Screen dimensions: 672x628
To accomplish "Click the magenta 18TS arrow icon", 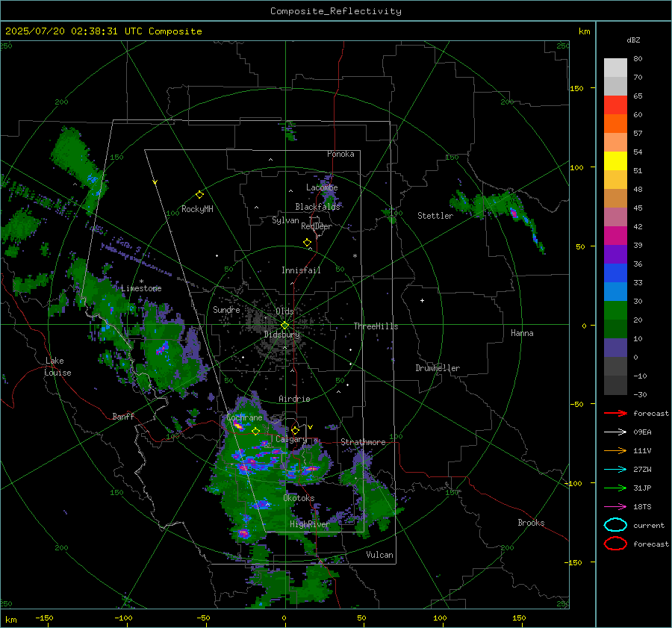I will pos(615,506).
